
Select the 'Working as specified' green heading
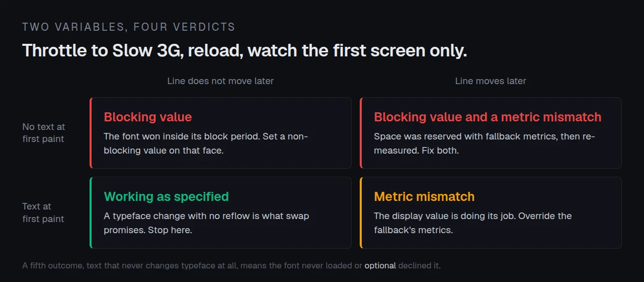[166, 197]
